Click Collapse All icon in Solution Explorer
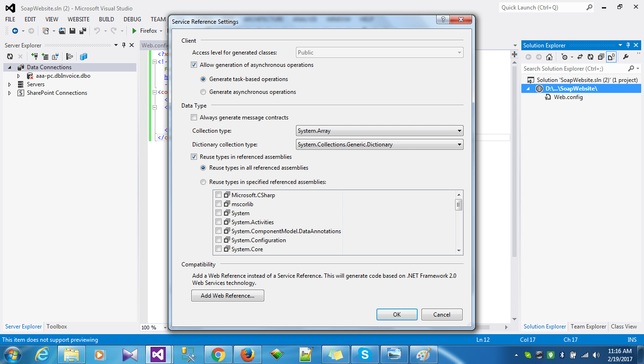The image size is (644, 364). (x=601, y=57)
